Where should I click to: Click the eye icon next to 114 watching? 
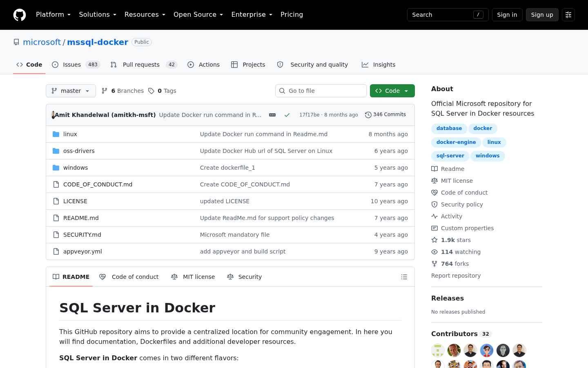tap(434, 252)
